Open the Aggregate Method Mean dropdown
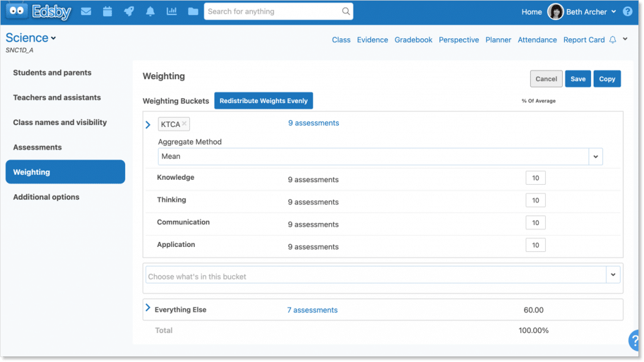This screenshot has width=644, height=362. coord(595,156)
